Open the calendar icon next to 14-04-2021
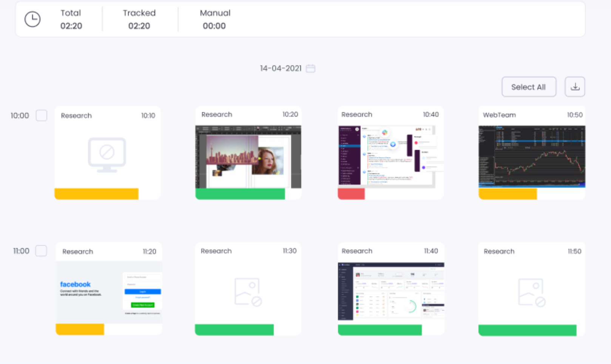Screen dimensions: 611x364 [310, 68]
